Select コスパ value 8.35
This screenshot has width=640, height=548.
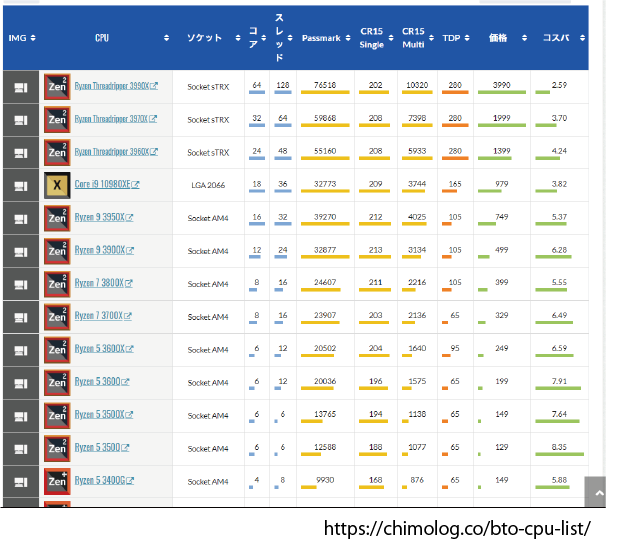pos(559,447)
